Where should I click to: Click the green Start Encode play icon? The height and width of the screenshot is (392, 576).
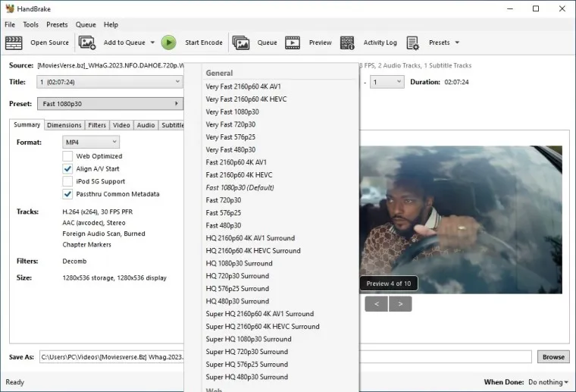168,42
